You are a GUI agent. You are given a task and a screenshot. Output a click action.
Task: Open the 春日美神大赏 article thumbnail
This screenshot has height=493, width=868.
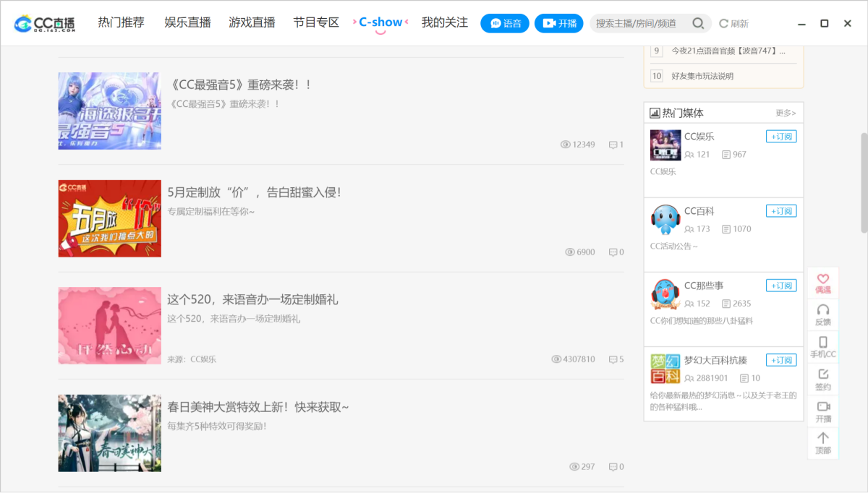[109, 432]
